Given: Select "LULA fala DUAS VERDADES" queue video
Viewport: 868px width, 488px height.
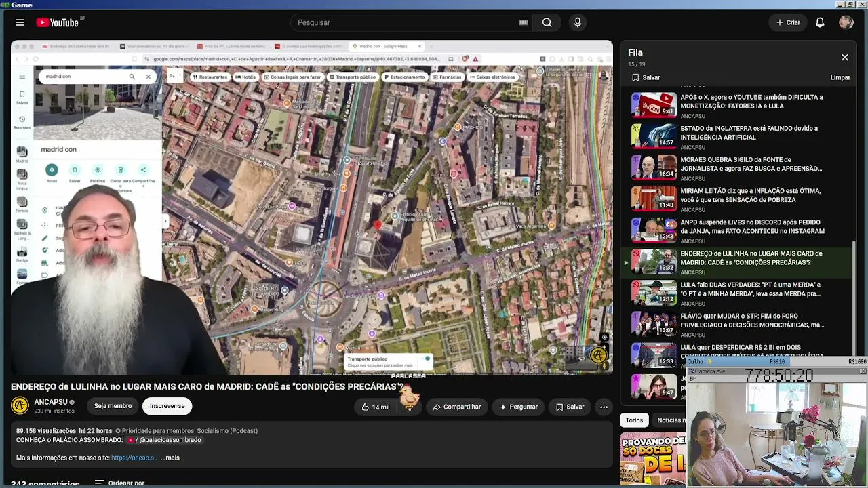Looking at the screenshot, I should click(737, 293).
